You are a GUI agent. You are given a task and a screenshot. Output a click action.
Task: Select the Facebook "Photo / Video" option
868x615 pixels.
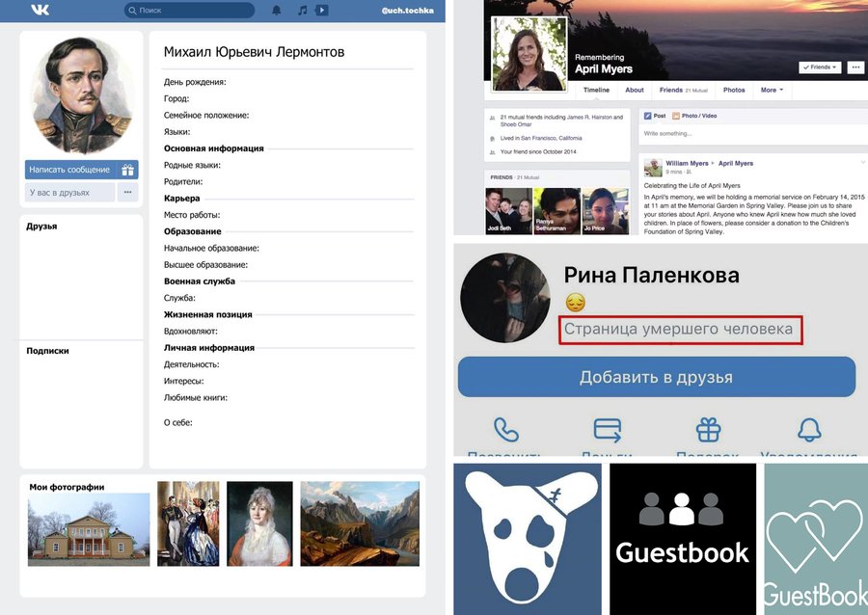pos(694,116)
